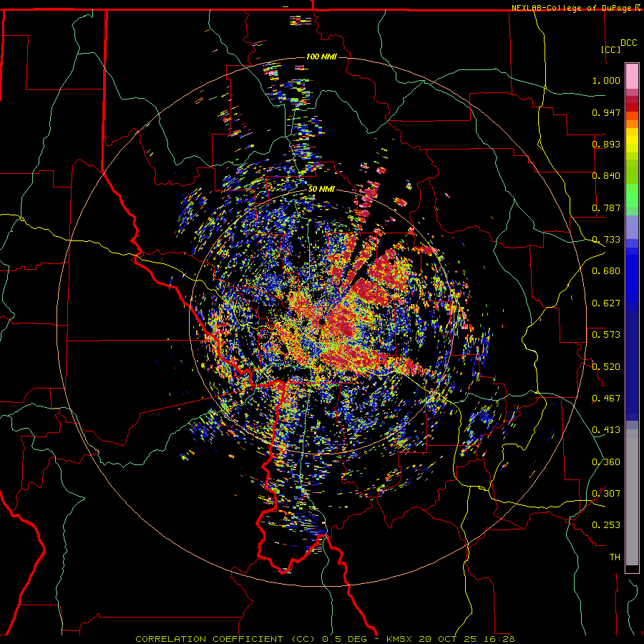Click the black radar site dot at center
This screenshot has width=644, height=644.
pos(321,321)
